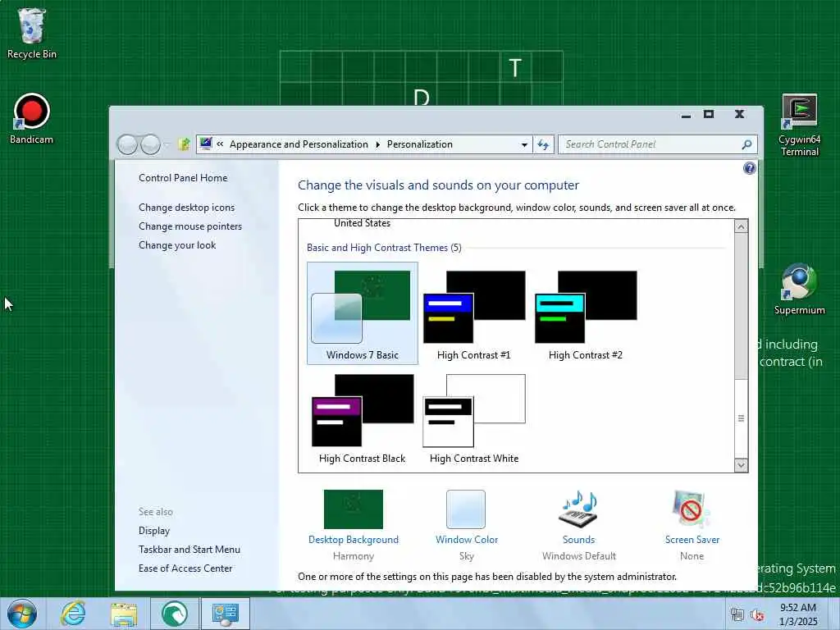
Task: Click the Window Color link text
Action: pyautogui.click(x=467, y=540)
